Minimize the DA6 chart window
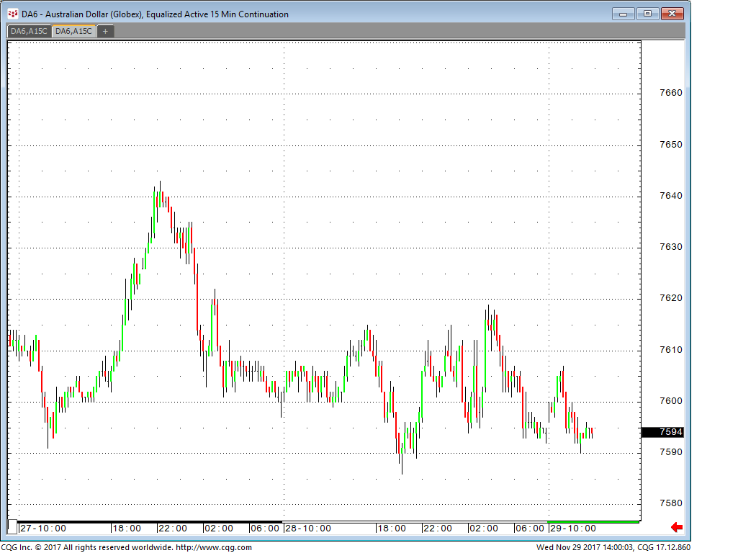The height and width of the screenshot is (553, 756). (623, 14)
